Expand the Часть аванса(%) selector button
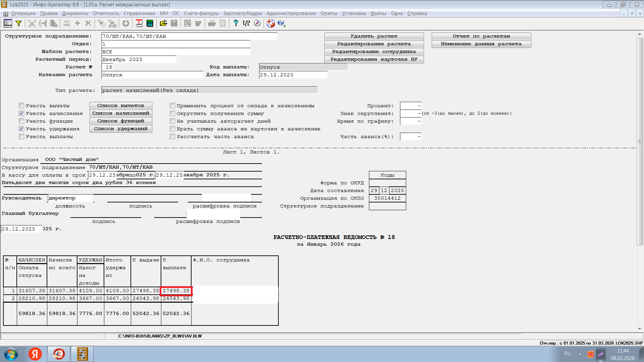Image resolution: width=644 pixels, height=362 pixels. (419, 137)
